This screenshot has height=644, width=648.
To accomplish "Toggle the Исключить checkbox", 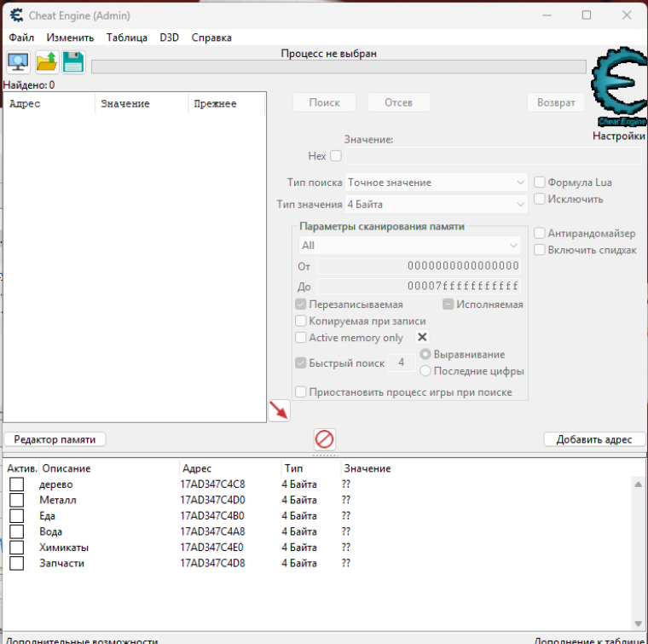I will tap(539, 199).
